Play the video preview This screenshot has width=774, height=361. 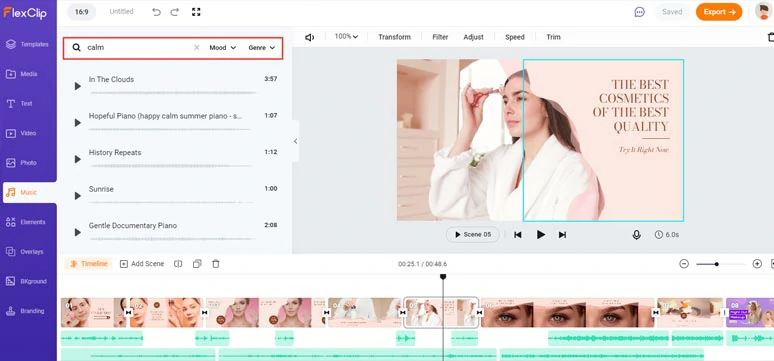click(541, 235)
